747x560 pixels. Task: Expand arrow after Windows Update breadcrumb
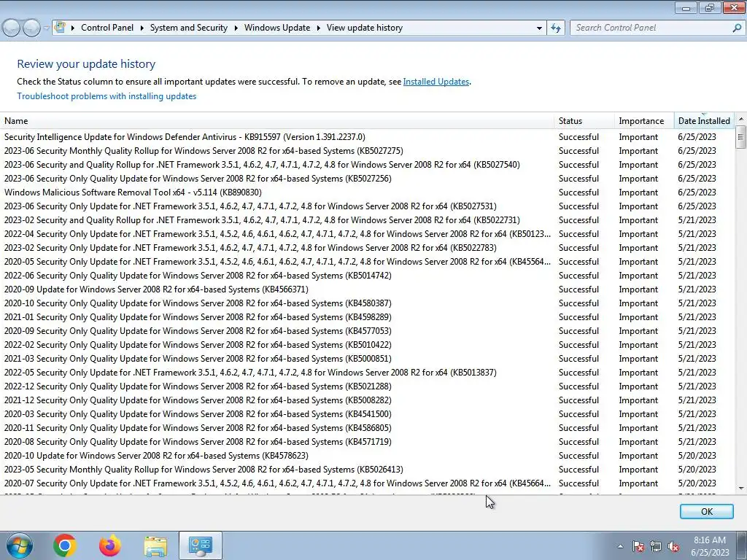tap(318, 28)
